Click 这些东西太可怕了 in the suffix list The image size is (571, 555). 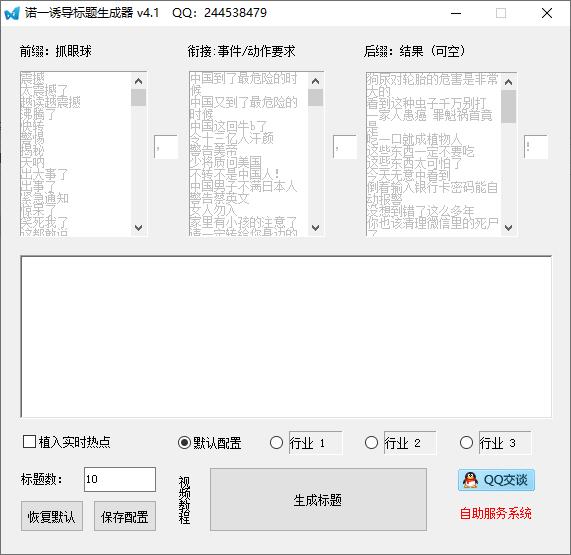(414, 164)
